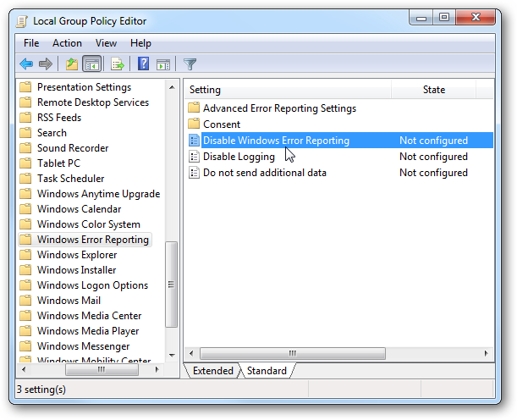Select Windows Color System tree item
The image size is (517, 420).
pos(89,224)
